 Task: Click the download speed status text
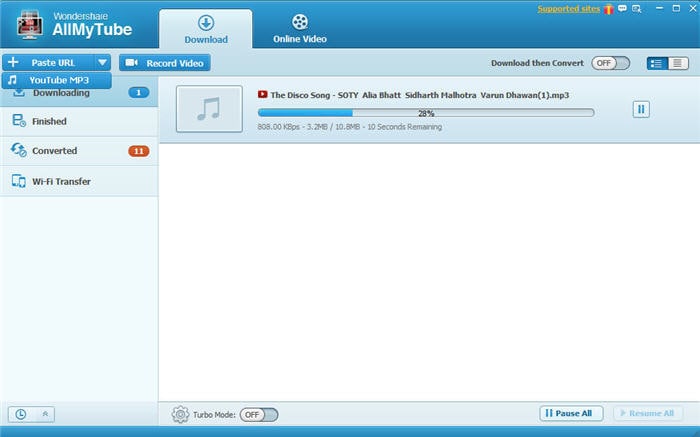[350, 127]
